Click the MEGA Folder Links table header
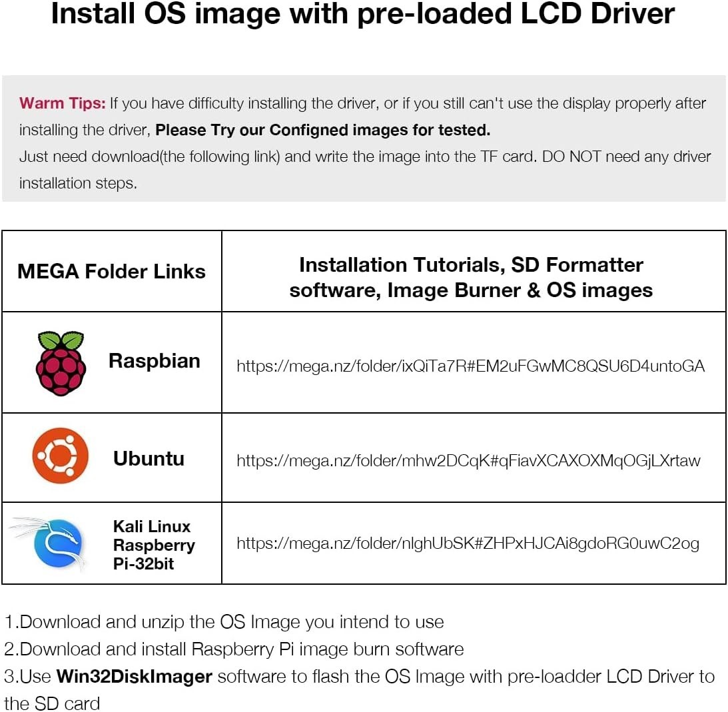The height and width of the screenshot is (712, 728). pos(111,272)
